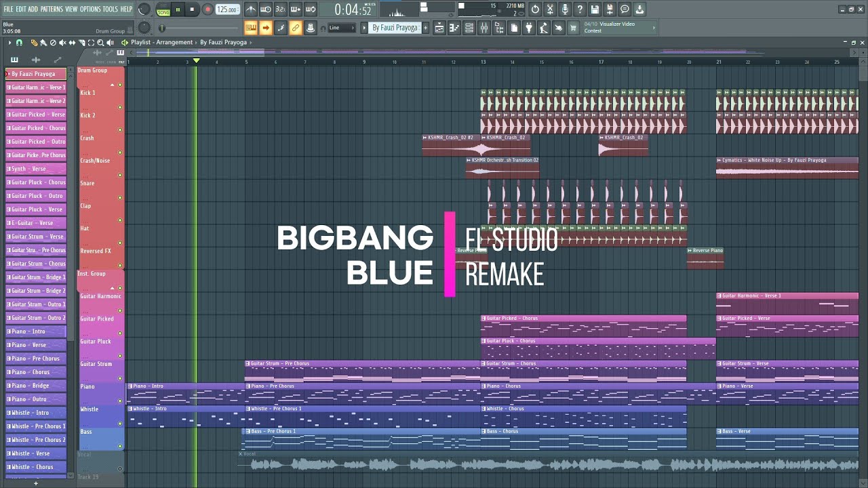Open the content library cart icon
The height and width of the screenshot is (488, 868).
pyautogui.click(x=572, y=28)
